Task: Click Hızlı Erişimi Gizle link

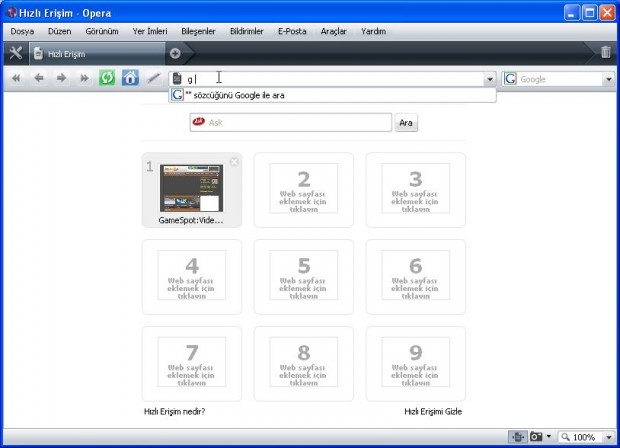Action: click(433, 412)
